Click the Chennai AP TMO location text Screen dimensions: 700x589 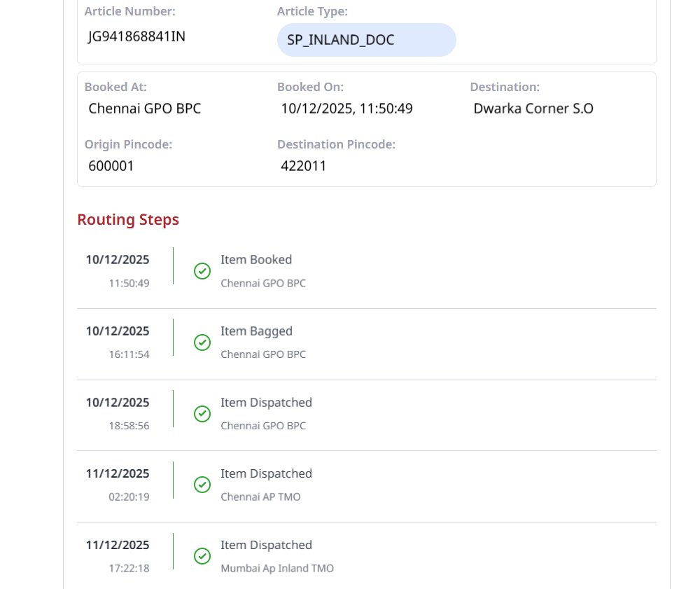tap(260, 497)
